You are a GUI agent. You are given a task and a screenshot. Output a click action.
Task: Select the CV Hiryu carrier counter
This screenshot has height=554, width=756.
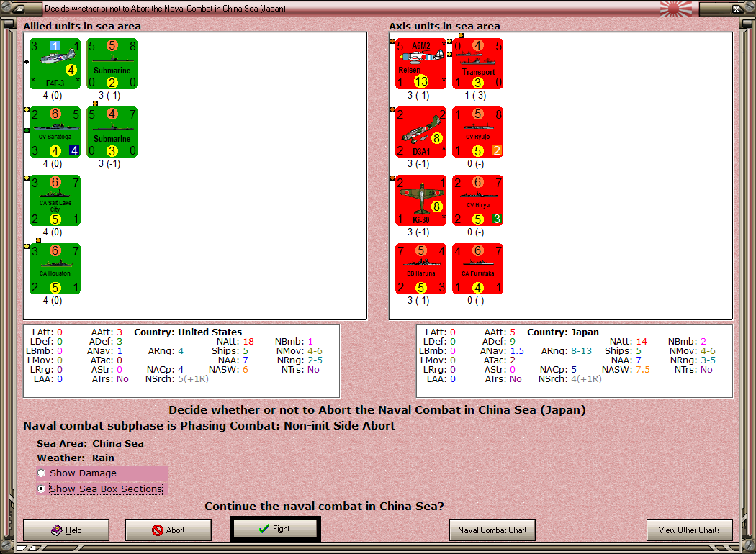[478, 201]
